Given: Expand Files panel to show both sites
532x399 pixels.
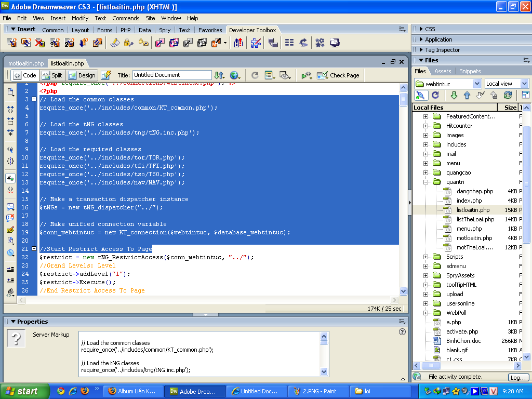Looking at the screenshot, I should click(525, 95).
